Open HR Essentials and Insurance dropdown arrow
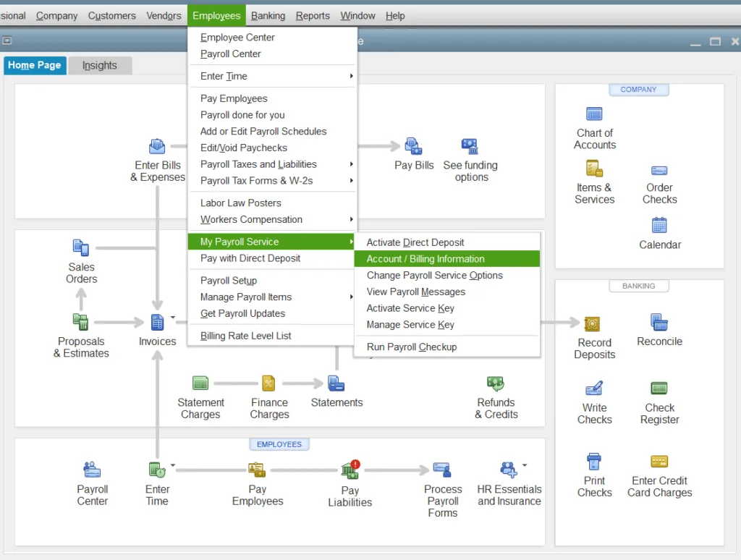 [525, 465]
